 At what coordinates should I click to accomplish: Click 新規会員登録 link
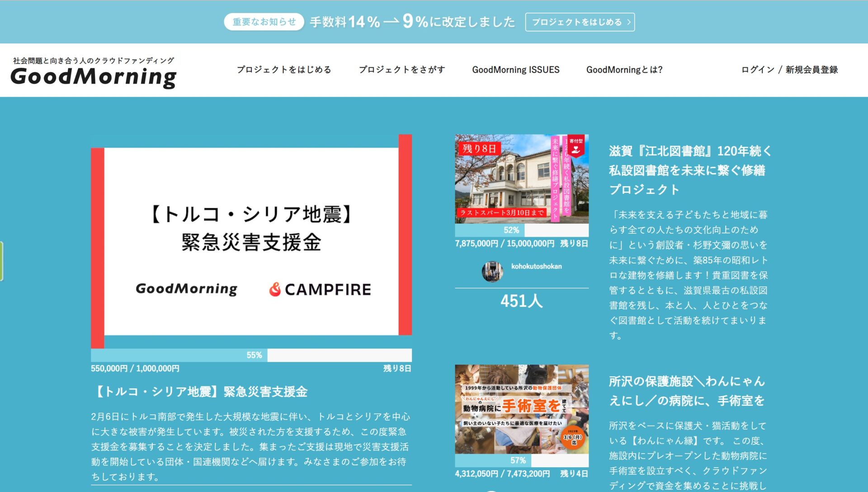[811, 70]
